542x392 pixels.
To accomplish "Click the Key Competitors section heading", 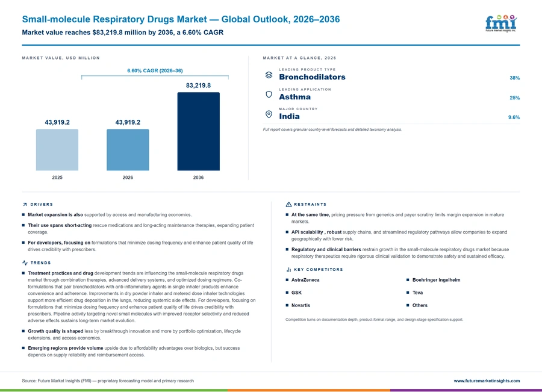I will 319,269.
